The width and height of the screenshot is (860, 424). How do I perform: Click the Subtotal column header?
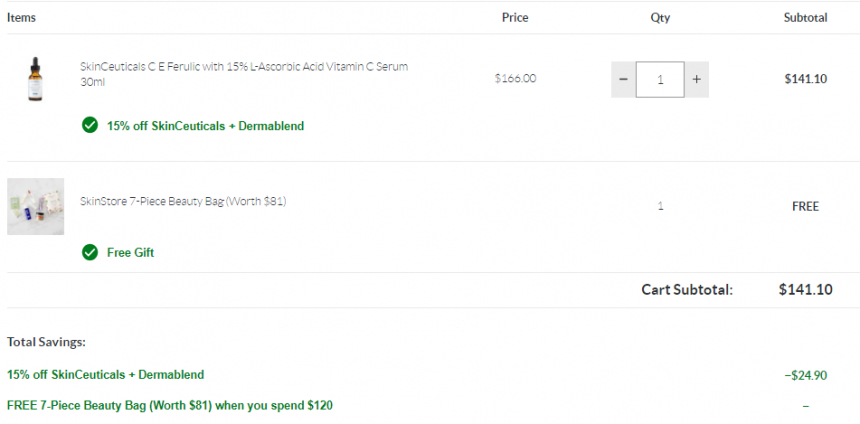pyautogui.click(x=806, y=18)
